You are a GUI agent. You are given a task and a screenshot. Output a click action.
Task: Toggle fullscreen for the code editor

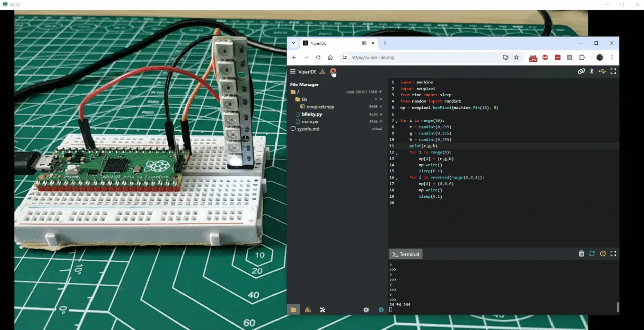coord(613,71)
